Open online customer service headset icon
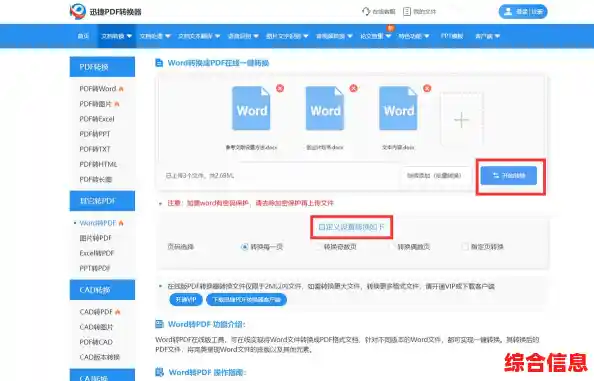This screenshot has height=381, width=594. (366, 11)
